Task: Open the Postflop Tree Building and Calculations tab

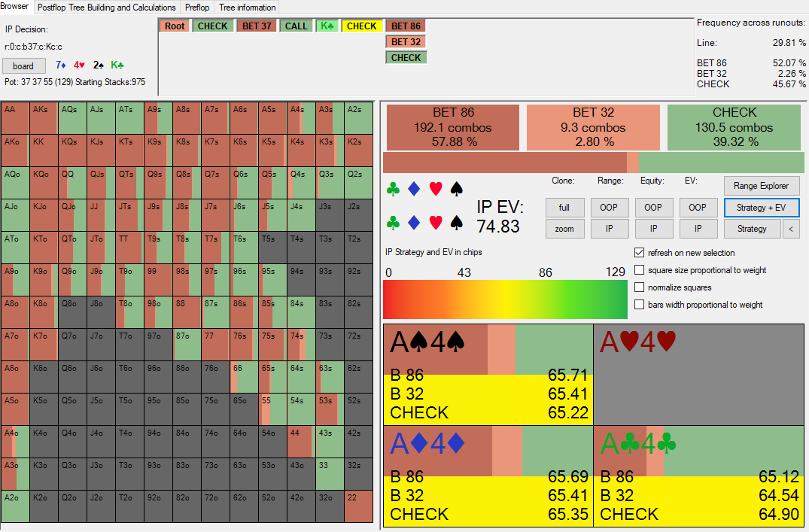Action: coord(106,8)
